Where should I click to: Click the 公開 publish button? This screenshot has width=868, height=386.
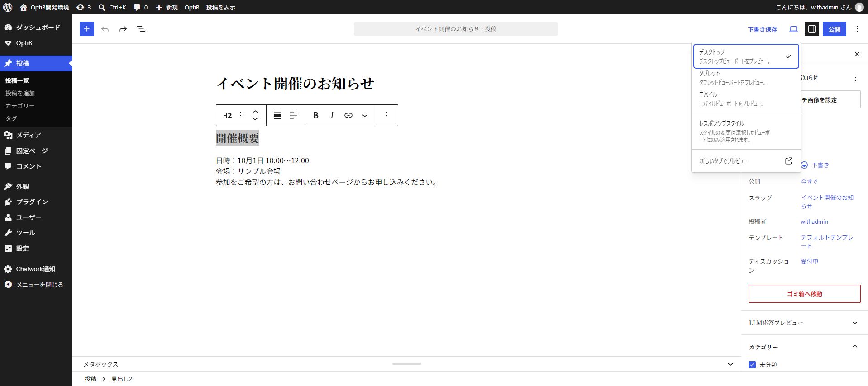point(834,29)
